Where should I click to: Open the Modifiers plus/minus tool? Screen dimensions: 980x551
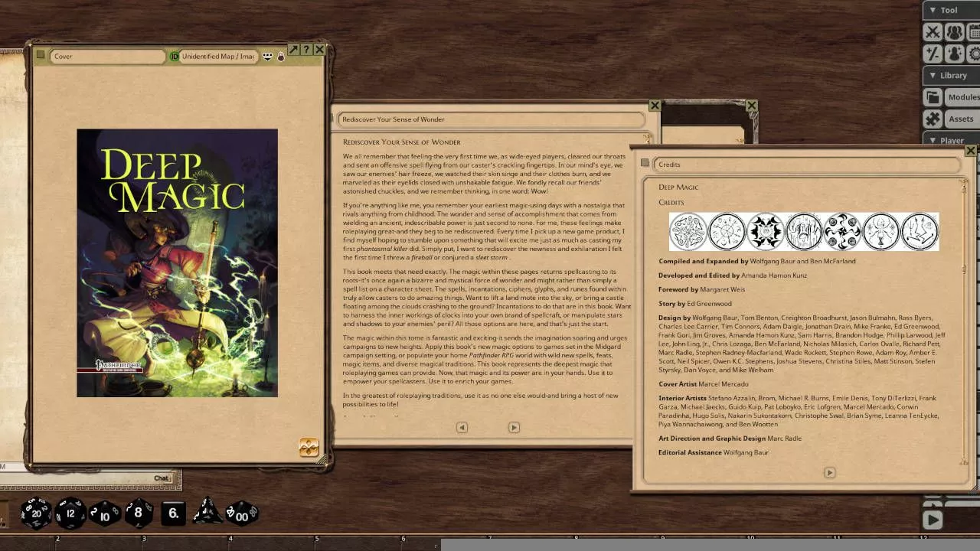click(x=933, y=54)
